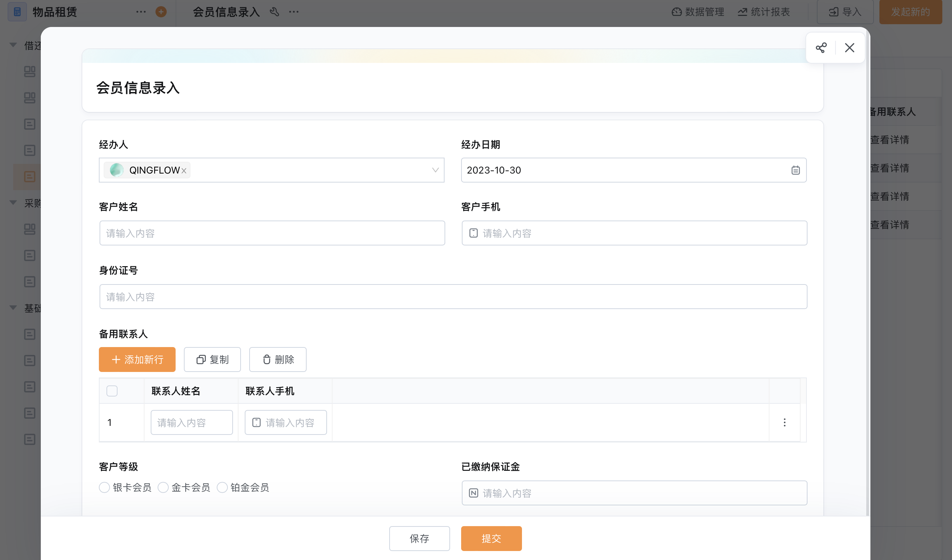Click the highlighted orange form icon in the sidebar

tap(29, 176)
